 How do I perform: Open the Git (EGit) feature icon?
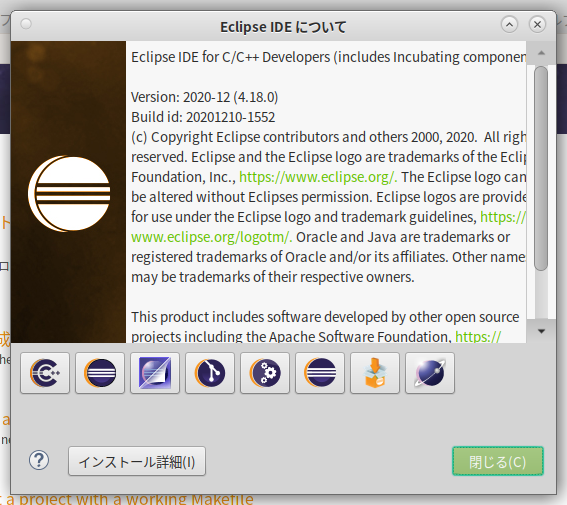[x=210, y=373]
